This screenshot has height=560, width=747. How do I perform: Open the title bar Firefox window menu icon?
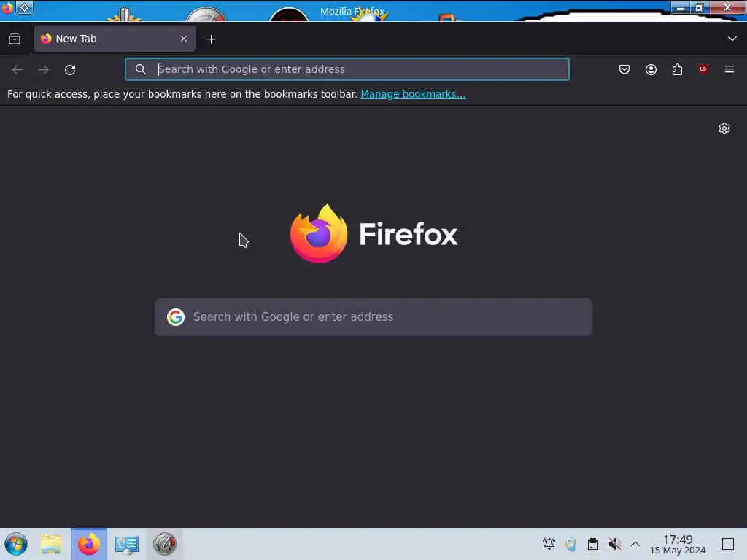(x=7, y=7)
